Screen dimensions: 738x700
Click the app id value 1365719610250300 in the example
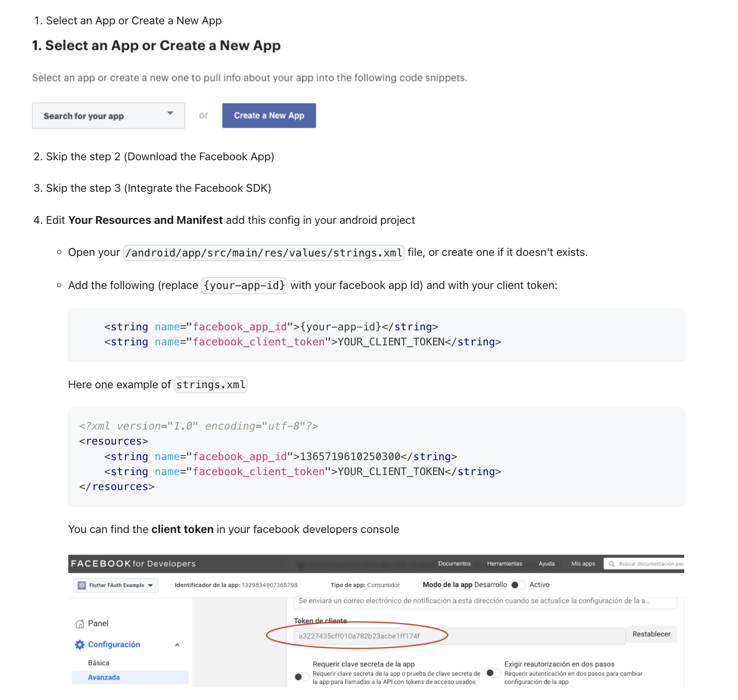tap(350, 456)
